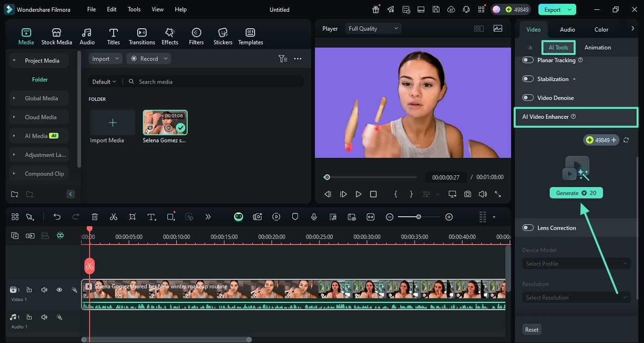Open the Stickers panel

[x=223, y=36]
